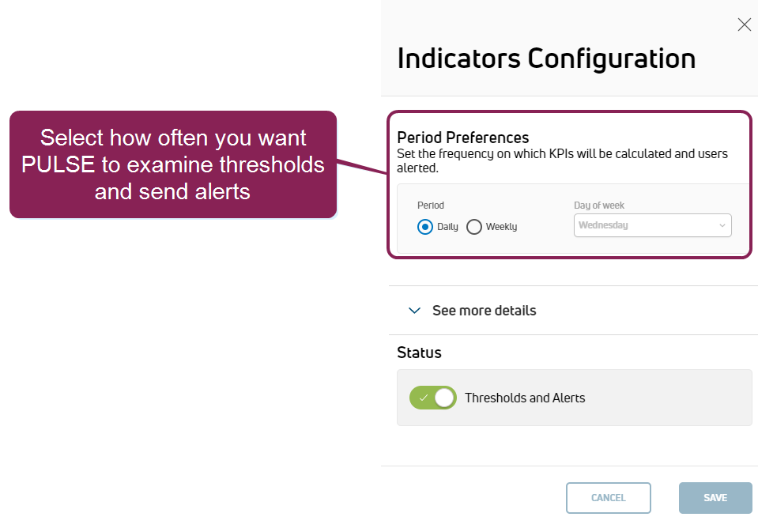Click the arrow icon in the Wednesday dropdown
The height and width of the screenshot is (532, 758).
(722, 225)
